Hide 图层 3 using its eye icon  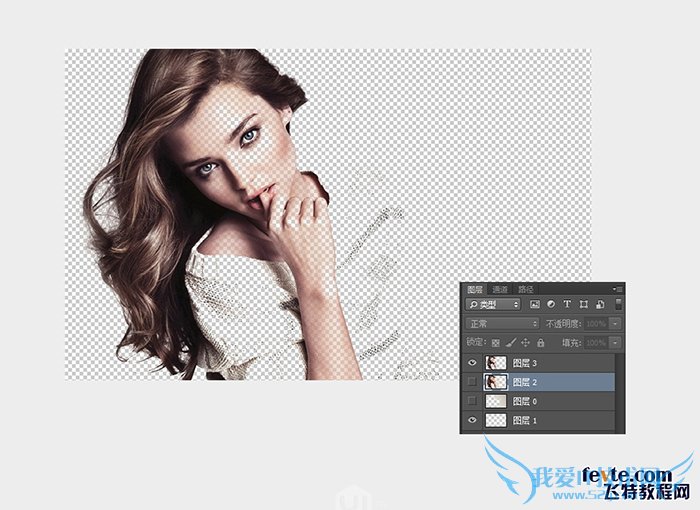click(472, 363)
